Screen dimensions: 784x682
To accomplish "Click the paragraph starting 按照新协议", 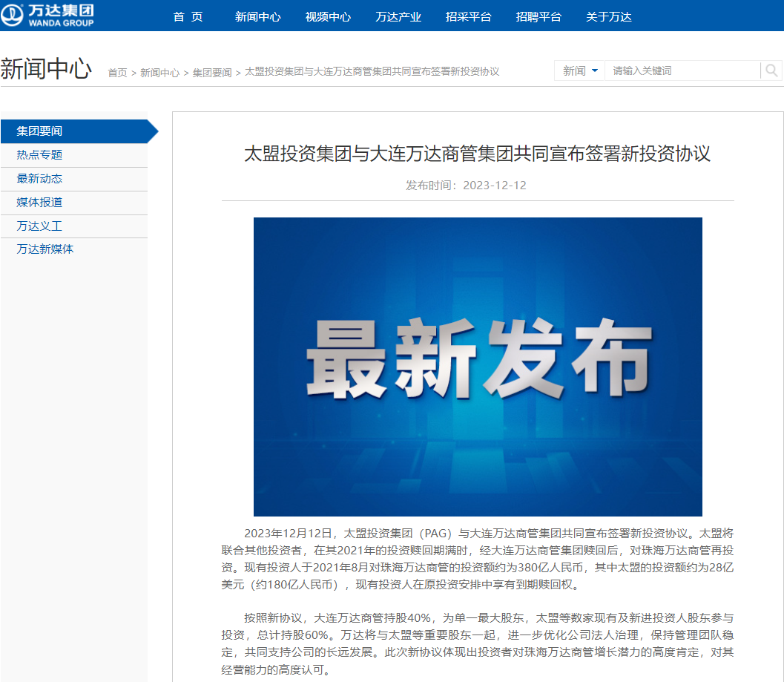I will 478,643.
